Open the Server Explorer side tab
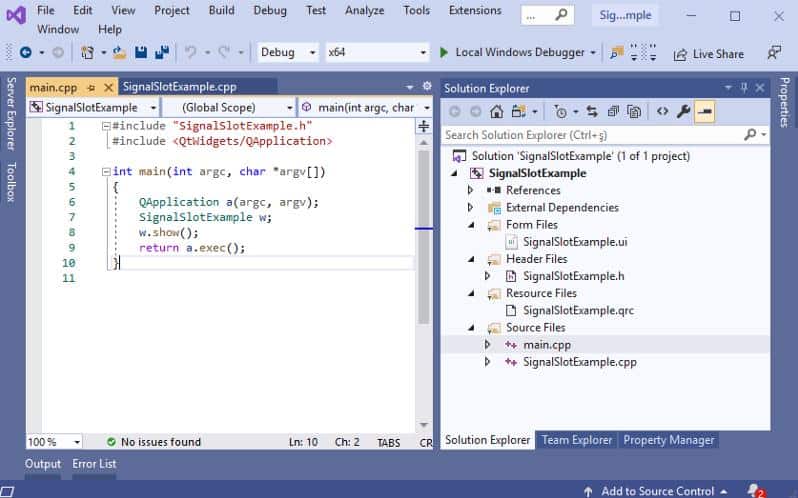 pyautogui.click(x=11, y=113)
